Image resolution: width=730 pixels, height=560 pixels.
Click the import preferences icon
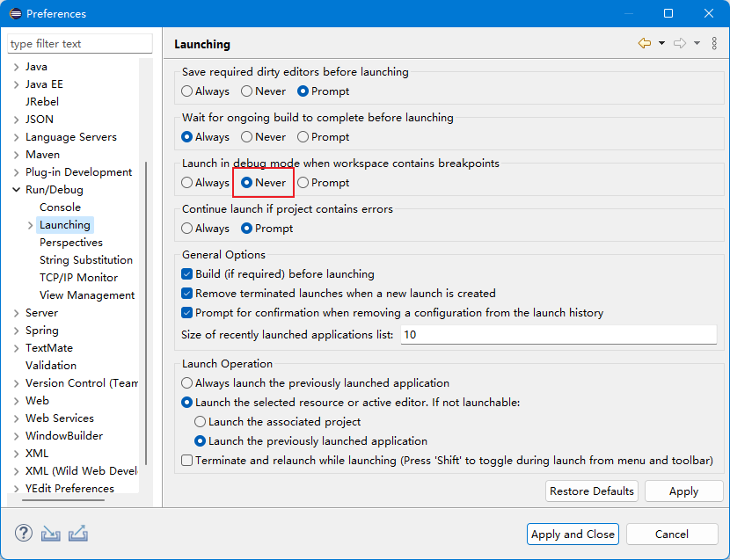coord(51,533)
